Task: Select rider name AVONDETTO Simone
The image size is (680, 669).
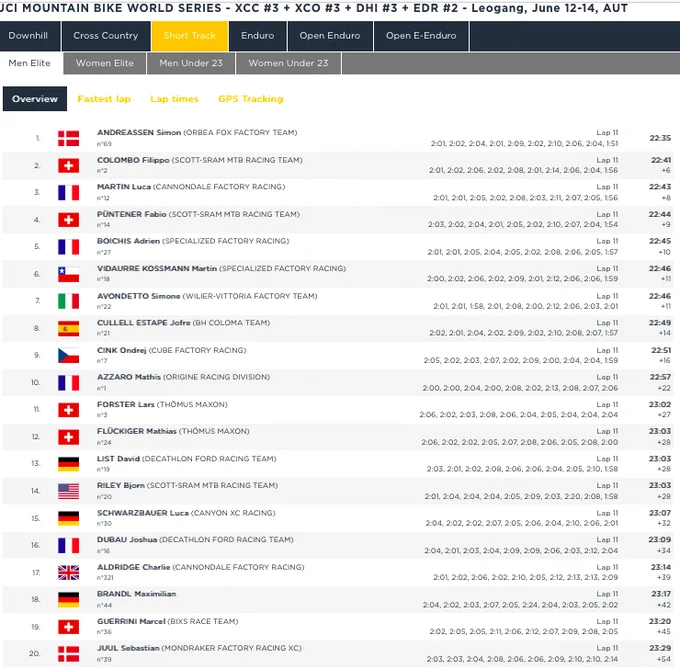Action: 138,296
